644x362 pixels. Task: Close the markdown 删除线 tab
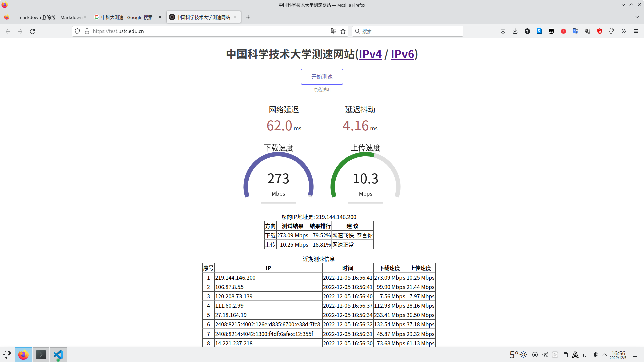pos(85,17)
